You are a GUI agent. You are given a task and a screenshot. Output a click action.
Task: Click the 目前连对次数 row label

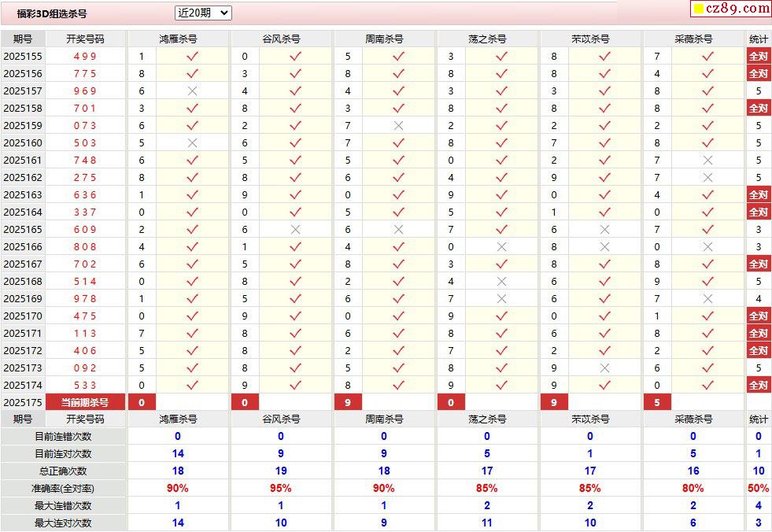point(63,453)
